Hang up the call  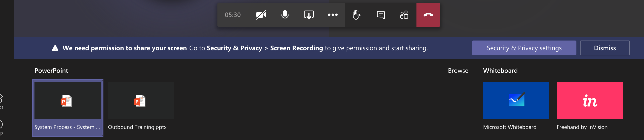[x=428, y=15]
